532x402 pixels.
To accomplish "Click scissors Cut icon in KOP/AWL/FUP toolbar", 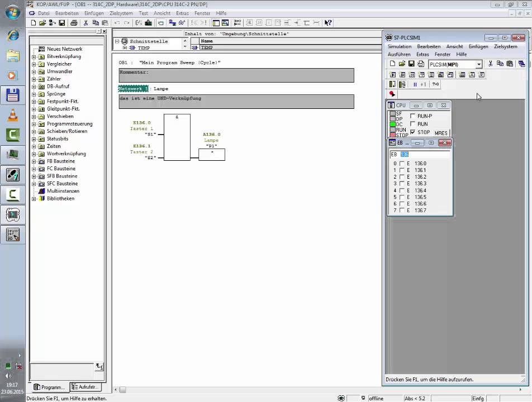I will 86,23.
